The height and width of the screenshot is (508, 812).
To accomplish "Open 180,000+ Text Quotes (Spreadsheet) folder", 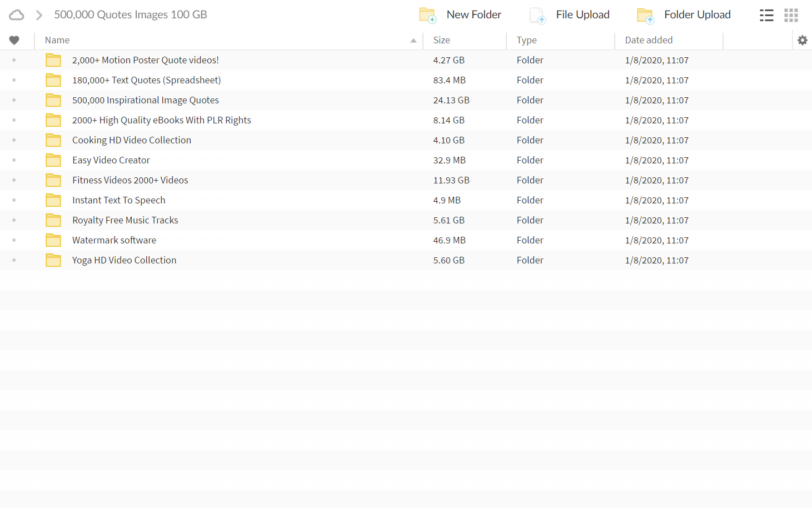I will tap(146, 80).
